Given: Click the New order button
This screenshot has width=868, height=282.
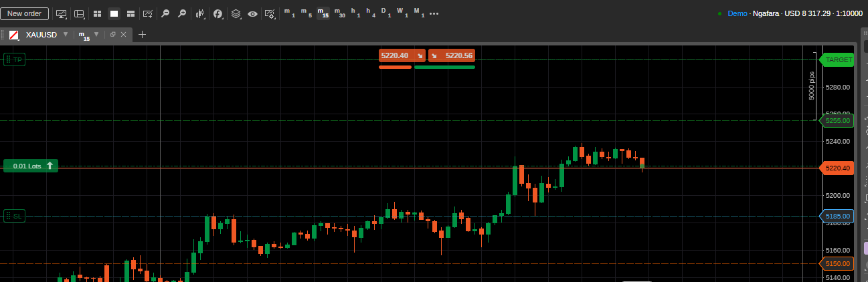Looking at the screenshot, I should [24, 13].
